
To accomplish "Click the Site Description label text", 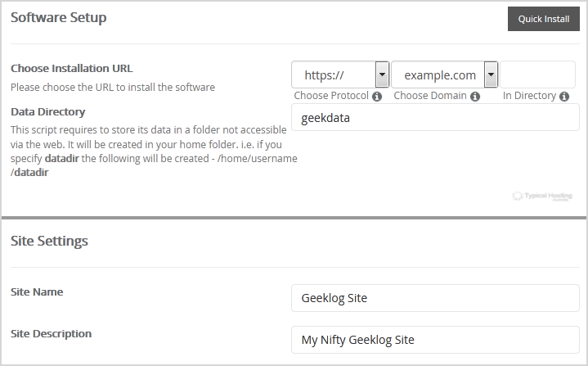I will (51, 333).
